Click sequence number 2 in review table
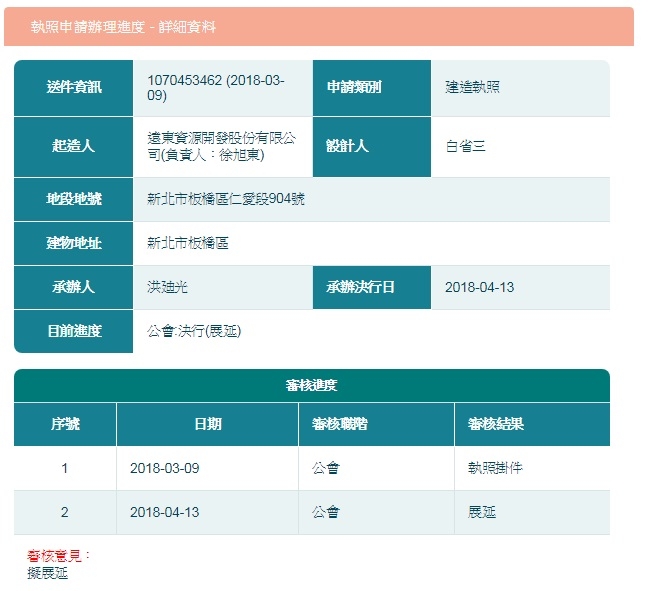This screenshot has height=591, width=653. click(65, 512)
